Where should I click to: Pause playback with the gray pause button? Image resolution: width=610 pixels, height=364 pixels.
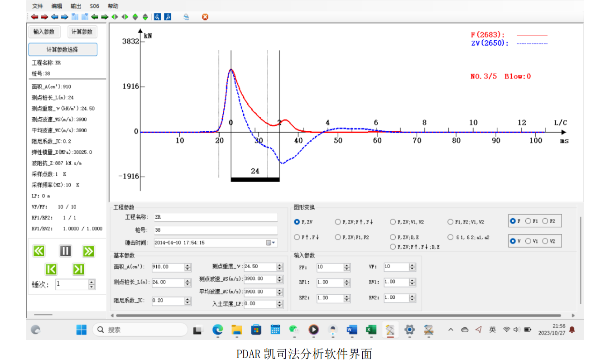pyautogui.click(x=66, y=251)
